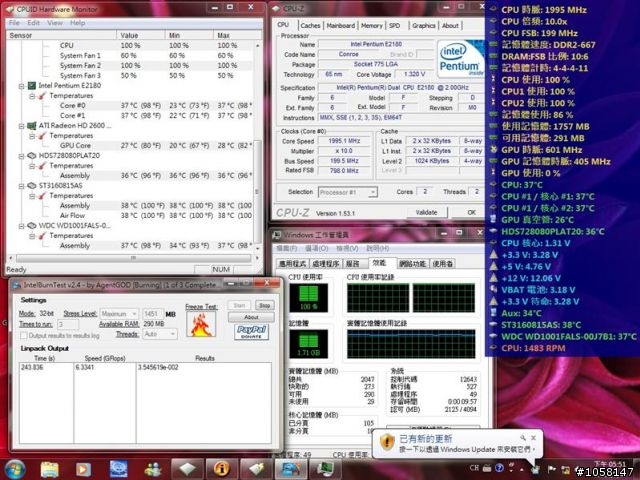This screenshot has height=480, width=640.
Task: Switch to the Memory tab in CPU-Z
Action: coord(371,26)
